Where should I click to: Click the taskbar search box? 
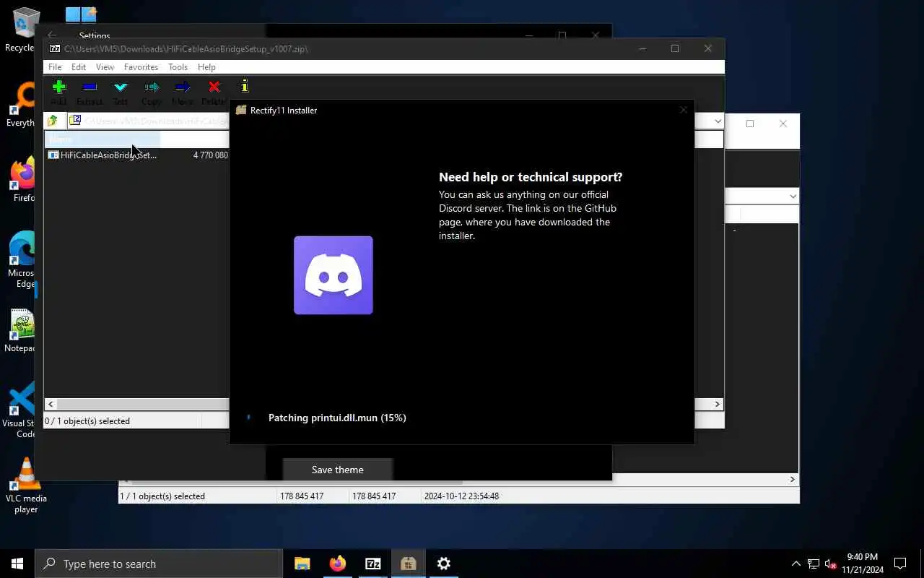[x=159, y=564]
